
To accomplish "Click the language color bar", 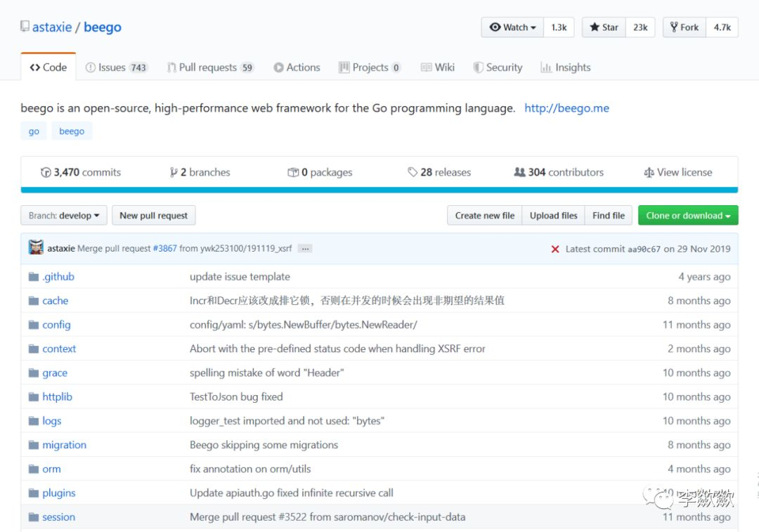I will tap(379, 190).
